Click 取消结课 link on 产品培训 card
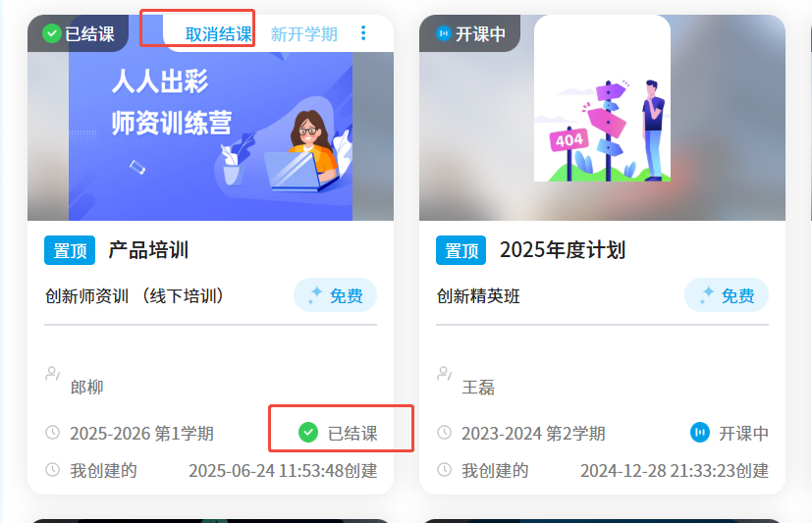This screenshot has height=523, width=812. tap(219, 34)
